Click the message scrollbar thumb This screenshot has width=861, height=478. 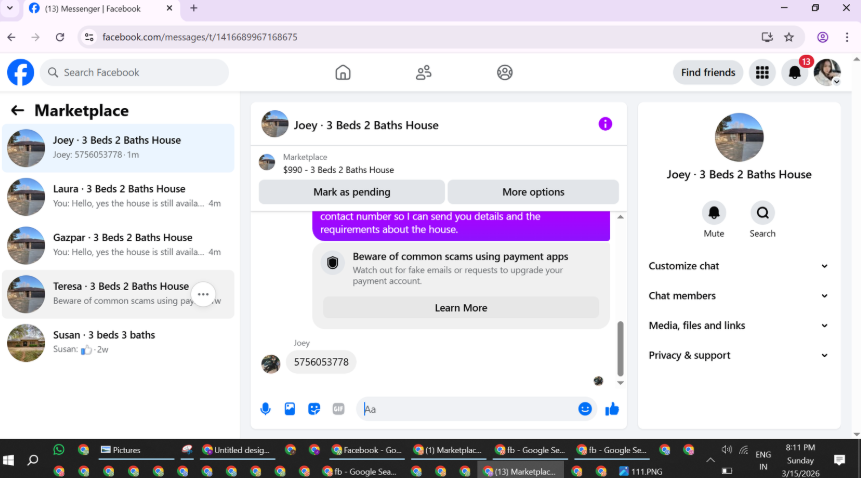(620, 348)
